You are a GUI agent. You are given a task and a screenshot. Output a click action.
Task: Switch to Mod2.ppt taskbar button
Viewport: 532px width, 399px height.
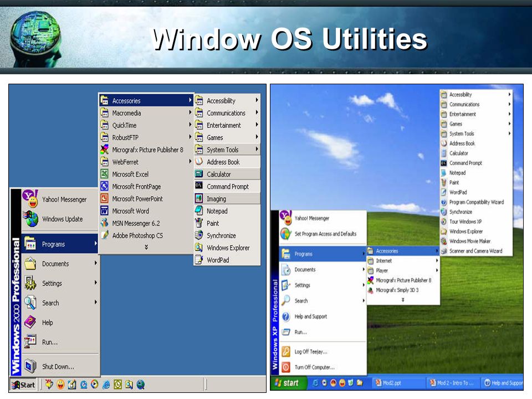398,383
